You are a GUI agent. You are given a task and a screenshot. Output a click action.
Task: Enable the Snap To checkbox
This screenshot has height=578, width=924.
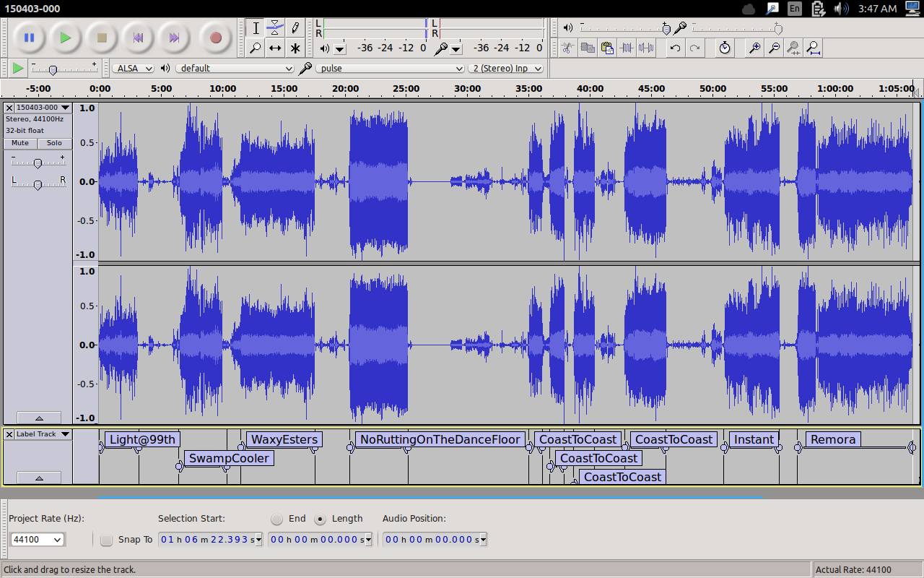click(107, 540)
